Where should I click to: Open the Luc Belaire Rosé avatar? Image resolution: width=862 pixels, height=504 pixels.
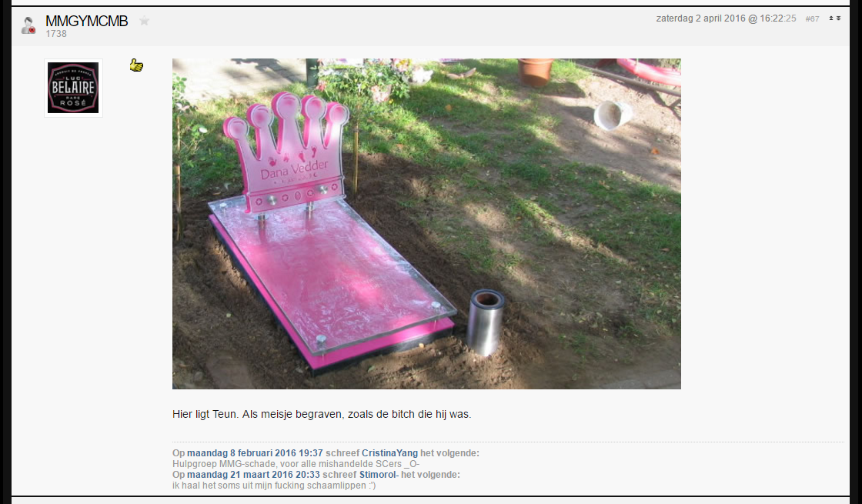point(73,88)
